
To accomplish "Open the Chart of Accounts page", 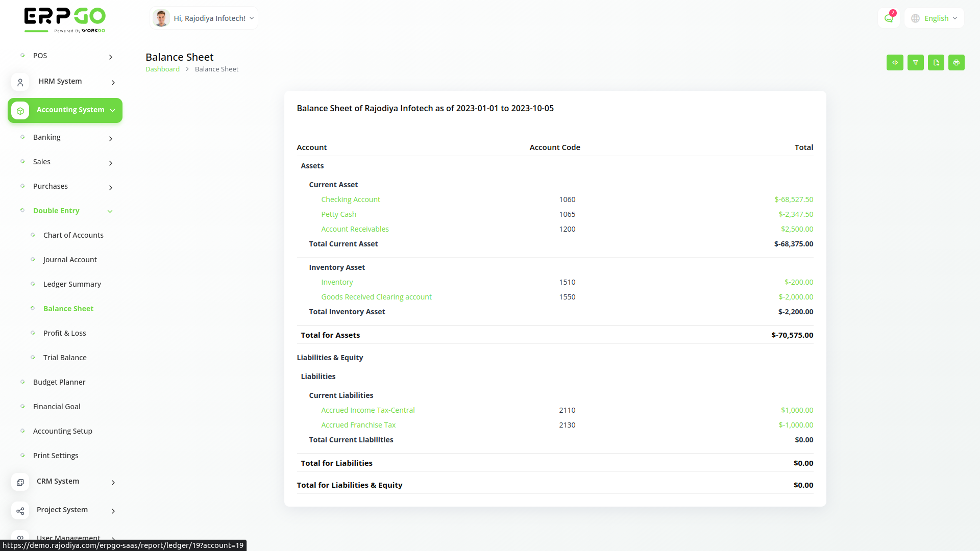I will [x=73, y=235].
